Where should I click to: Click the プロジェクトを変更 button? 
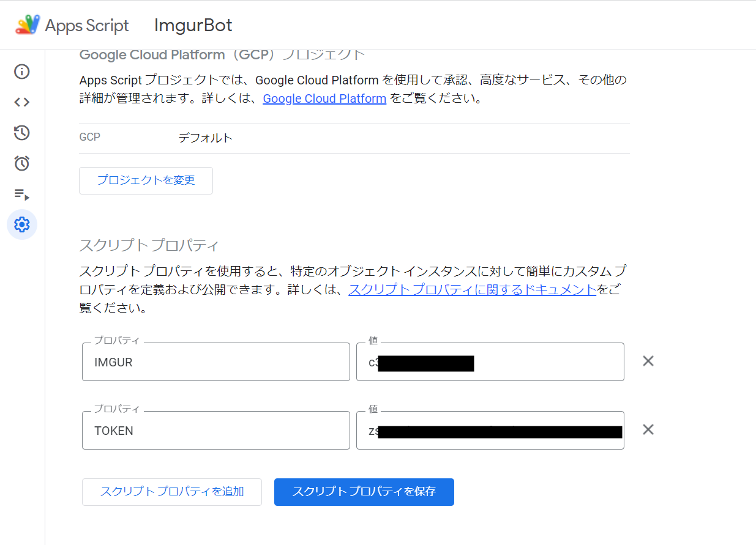tap(146, 180)
